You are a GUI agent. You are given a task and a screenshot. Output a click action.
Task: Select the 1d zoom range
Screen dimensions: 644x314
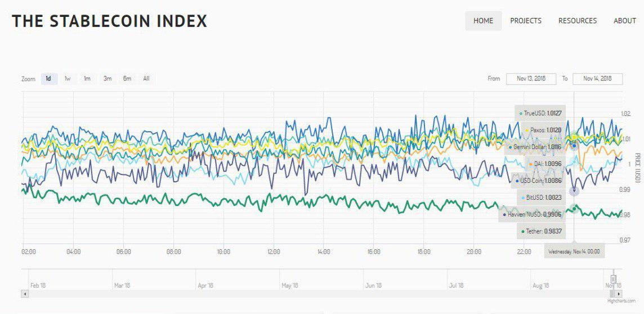pos(48,78)
